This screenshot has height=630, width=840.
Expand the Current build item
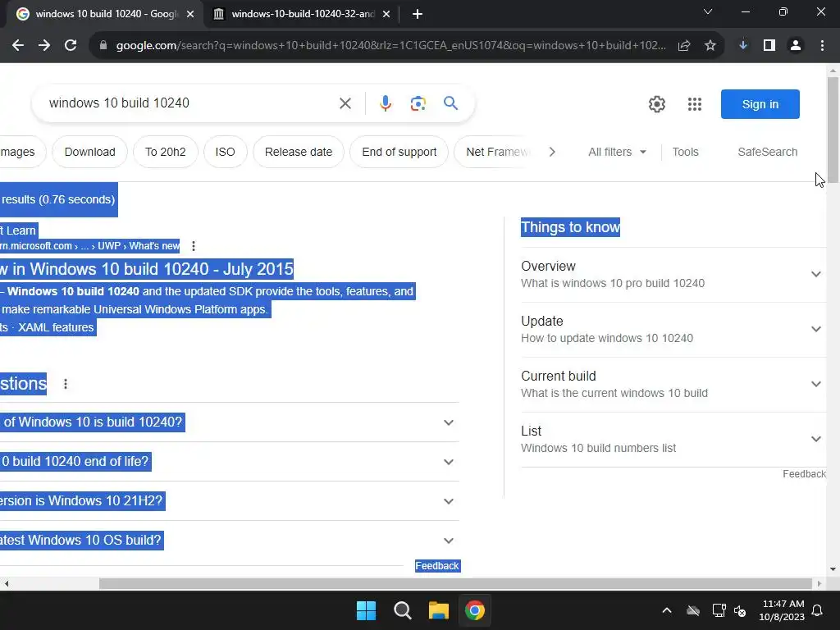(673, 384)
